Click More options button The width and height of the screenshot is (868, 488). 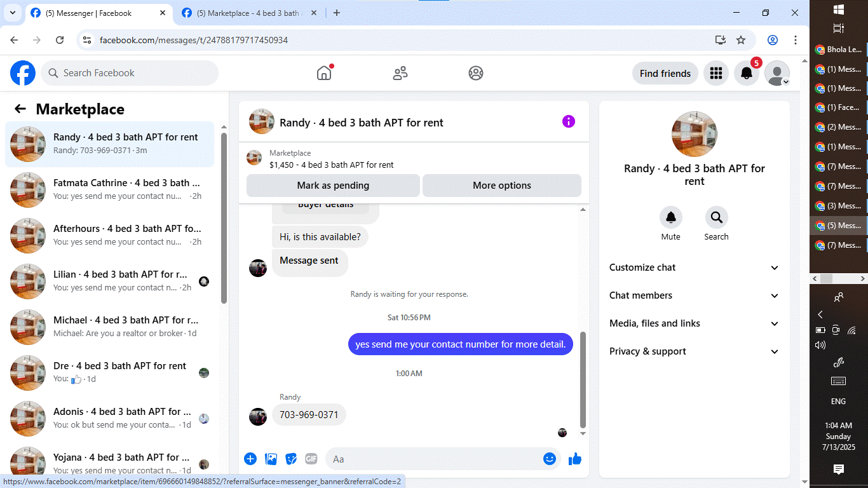click(502, 186)
